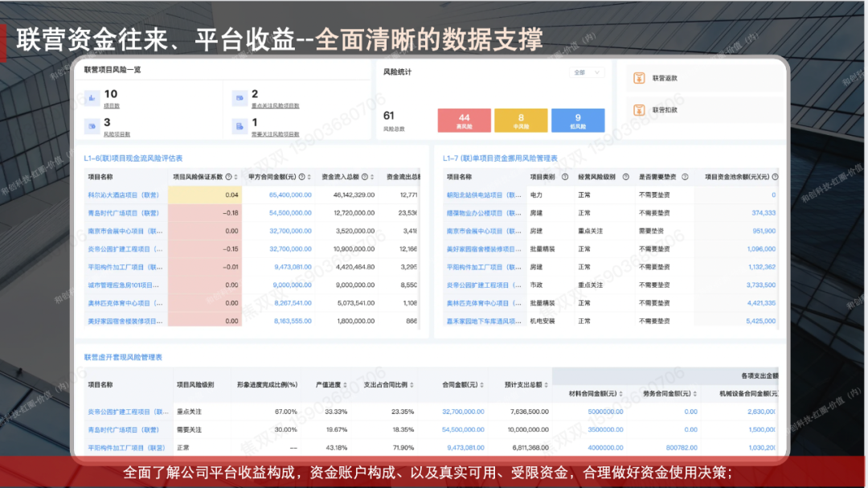The width and height of the screenshot is (868, 488).
Task: Click the icon next to 风险项目数
Action: click(91, 126)
